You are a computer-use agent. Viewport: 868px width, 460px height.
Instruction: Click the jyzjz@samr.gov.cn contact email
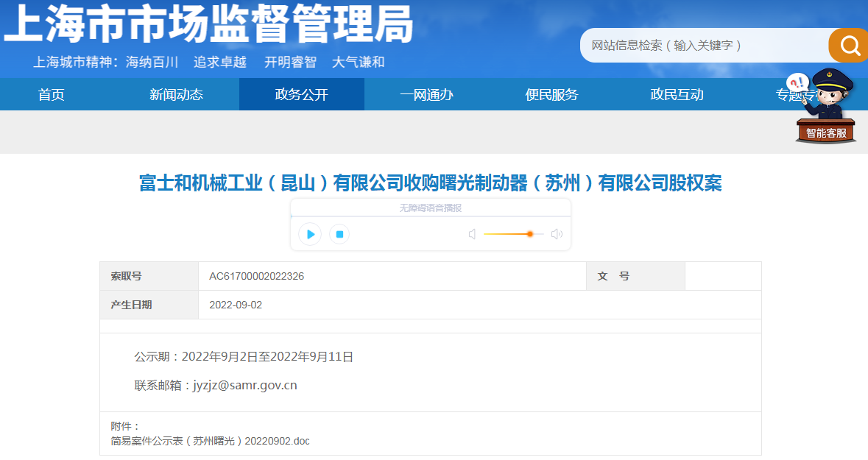[x=244, y=385]
